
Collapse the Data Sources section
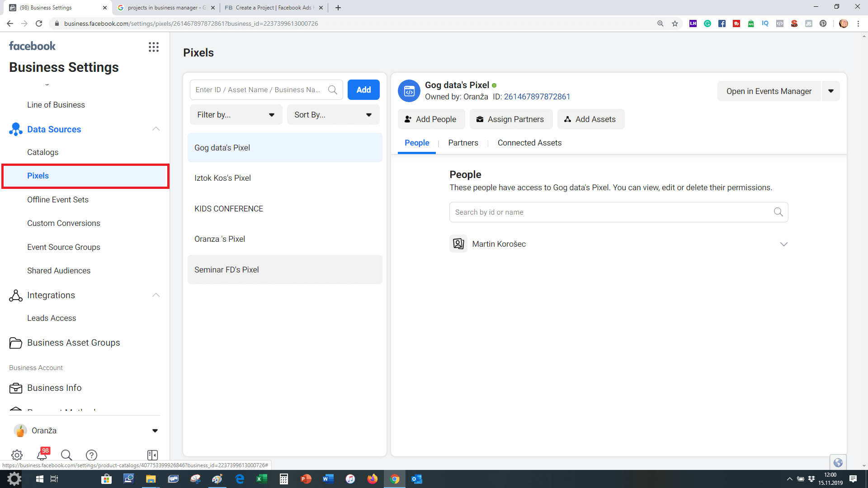(x=156, y=129)
